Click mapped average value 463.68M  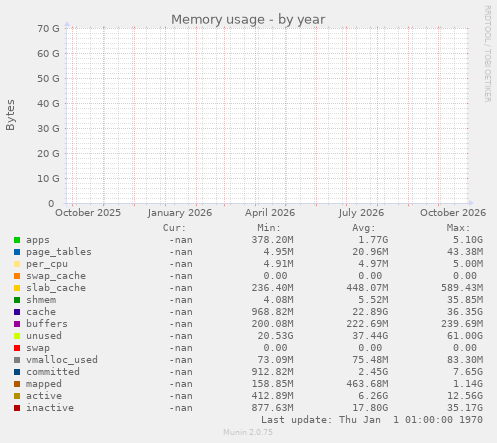[367, 384]
